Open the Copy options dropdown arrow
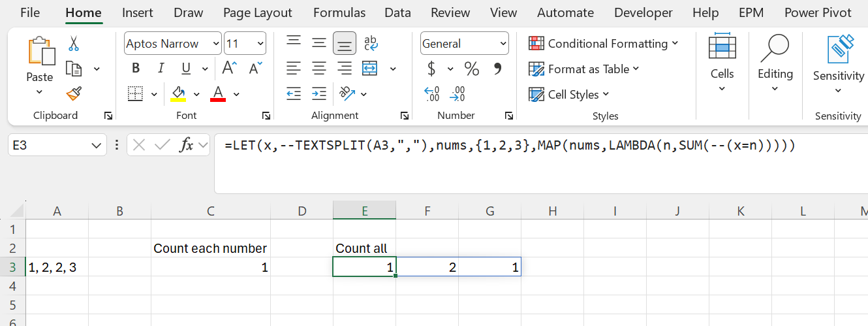The height and width of the screenshot is (326, 868). (97, 69)
